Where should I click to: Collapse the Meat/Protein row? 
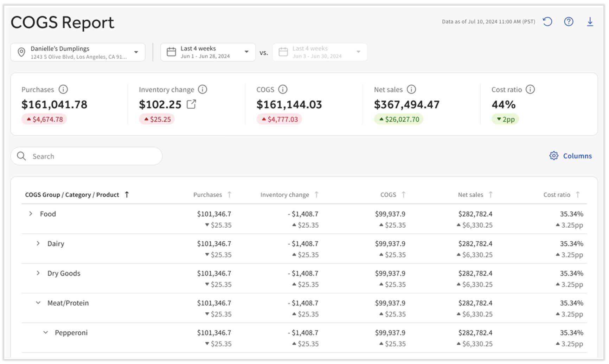click(38, 303)
